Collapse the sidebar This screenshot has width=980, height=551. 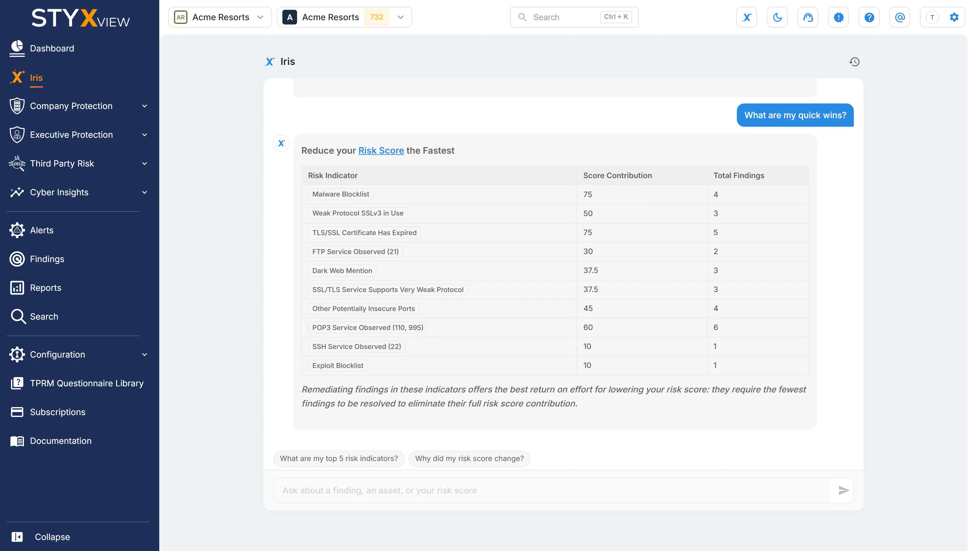click(41, 537)
